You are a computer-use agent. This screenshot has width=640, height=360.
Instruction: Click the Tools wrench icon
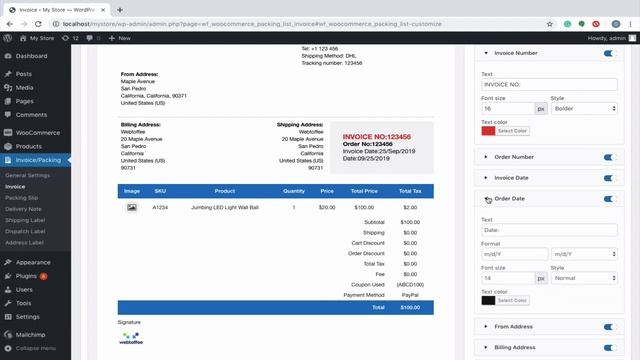coord(8,303)
